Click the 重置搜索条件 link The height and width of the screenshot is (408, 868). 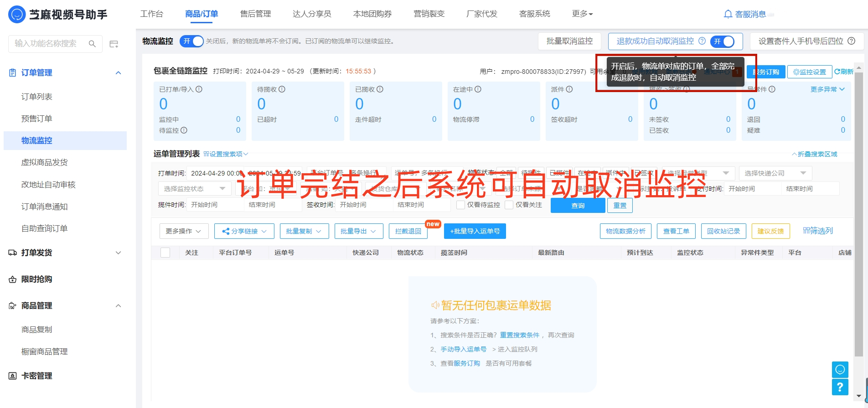pos(520,335)
